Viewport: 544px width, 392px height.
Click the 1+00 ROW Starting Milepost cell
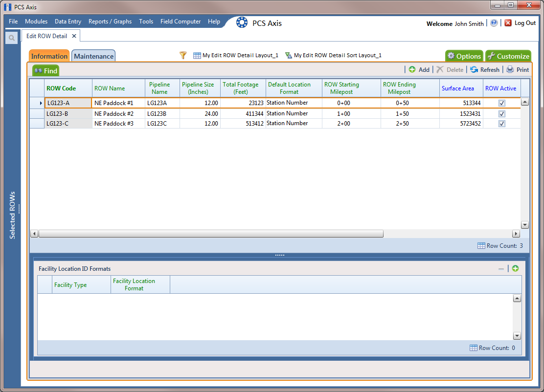tap(351, 114)
